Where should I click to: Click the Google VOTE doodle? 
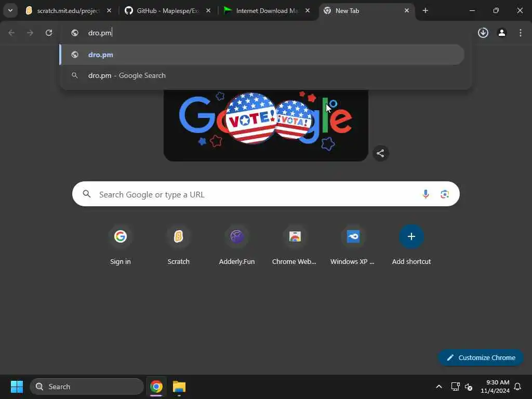[x=265, y=125]
